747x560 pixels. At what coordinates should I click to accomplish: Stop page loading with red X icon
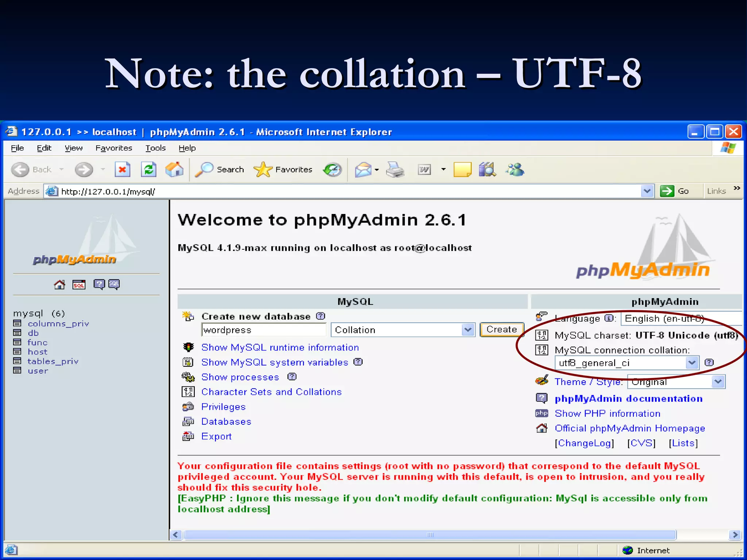pyautogui.click(x=123, y=170)
